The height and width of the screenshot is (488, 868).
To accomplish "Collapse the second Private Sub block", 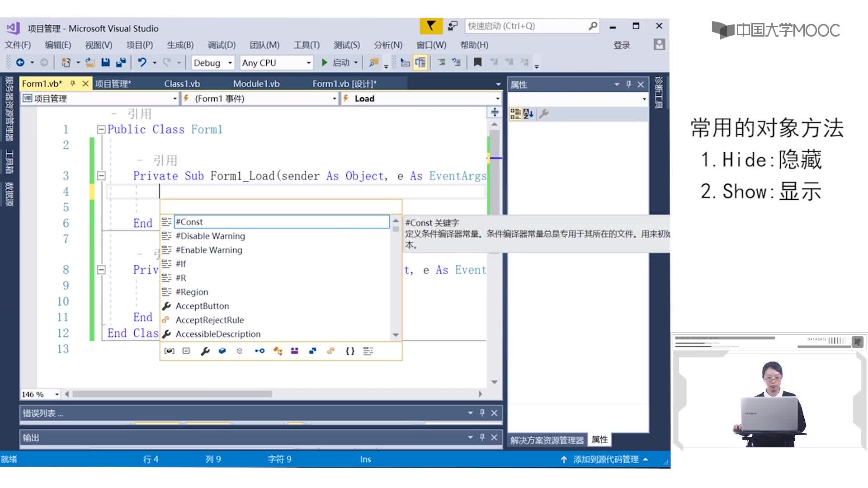I will (101, 270).
